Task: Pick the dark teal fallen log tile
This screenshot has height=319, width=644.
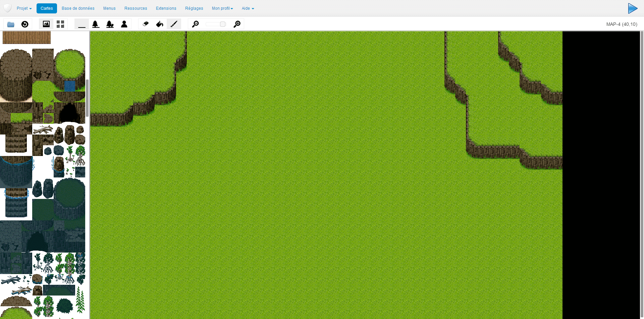Action: pyautogui.click(x=11, y=279)
